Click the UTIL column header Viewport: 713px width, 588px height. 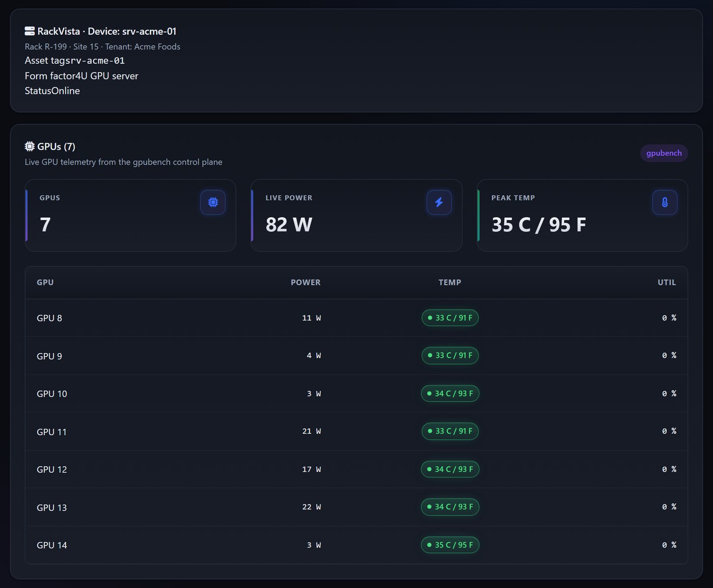[x=667, y=282]
